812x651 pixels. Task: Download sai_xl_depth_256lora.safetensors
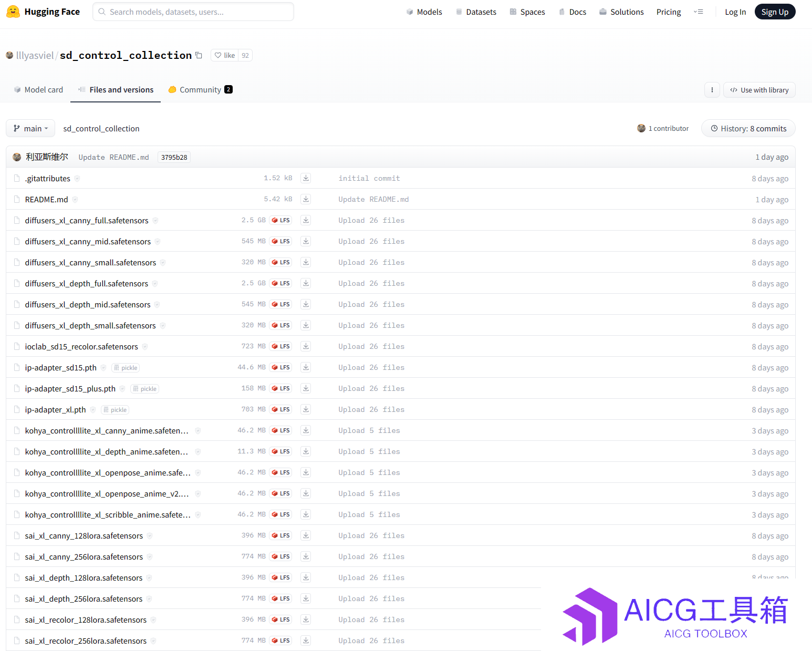306,598
